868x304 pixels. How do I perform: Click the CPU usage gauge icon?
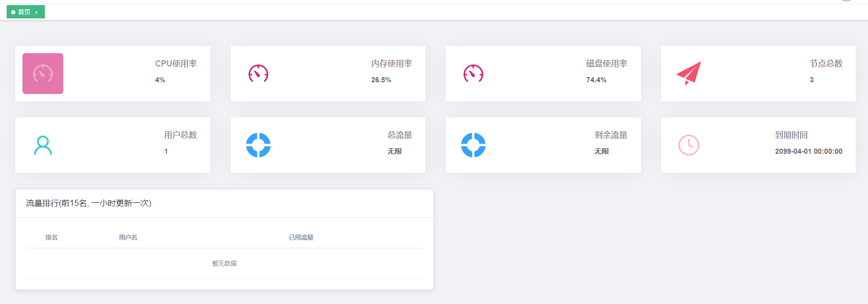coord(43,74)
